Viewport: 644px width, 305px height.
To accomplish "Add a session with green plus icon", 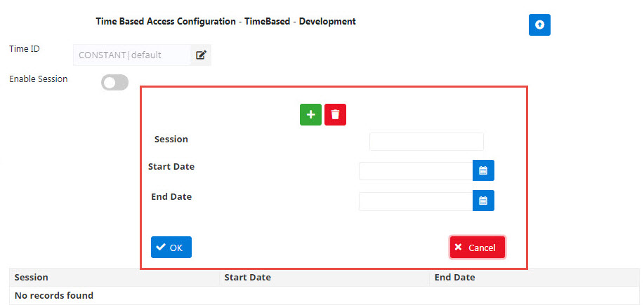I will 310,114.
